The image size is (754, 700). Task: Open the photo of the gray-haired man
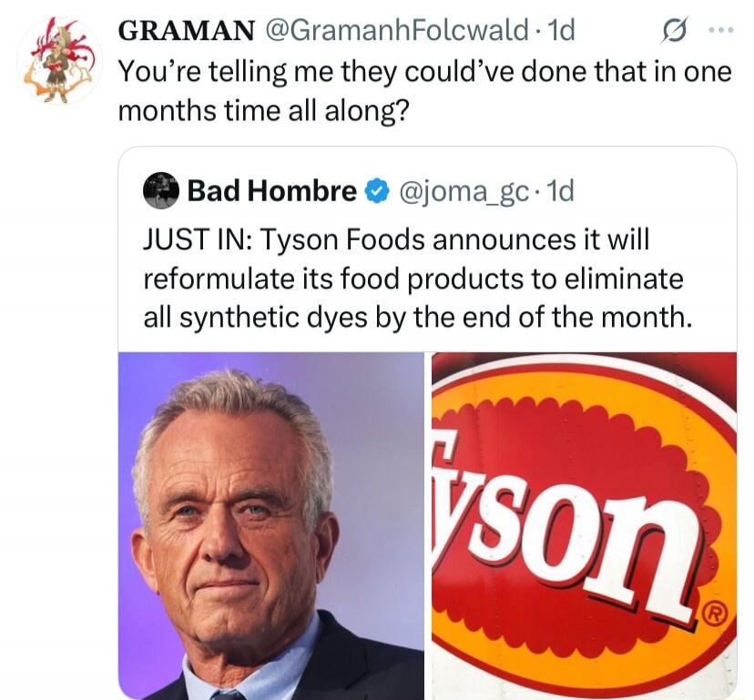[x=270, y=526]
